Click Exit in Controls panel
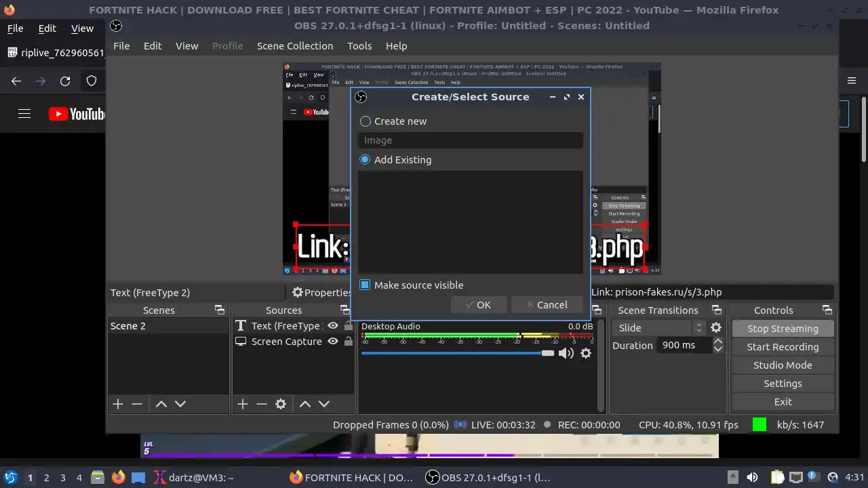The width and height of the screenshot is (868, 488). click(783, 402)
